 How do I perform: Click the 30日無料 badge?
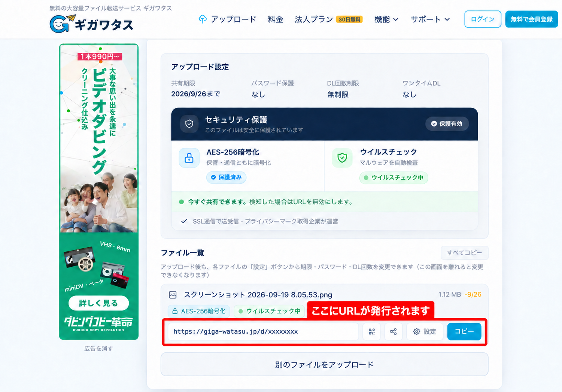pos(350,19)
